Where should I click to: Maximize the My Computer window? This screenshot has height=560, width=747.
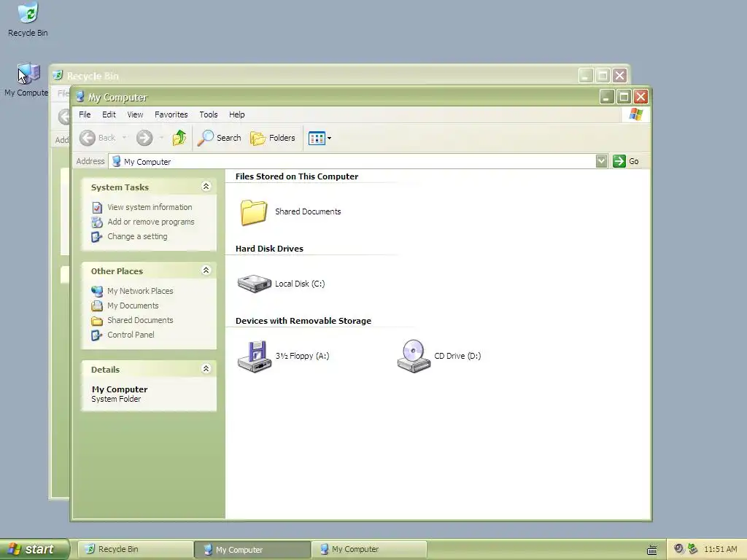tap(624, 97)
